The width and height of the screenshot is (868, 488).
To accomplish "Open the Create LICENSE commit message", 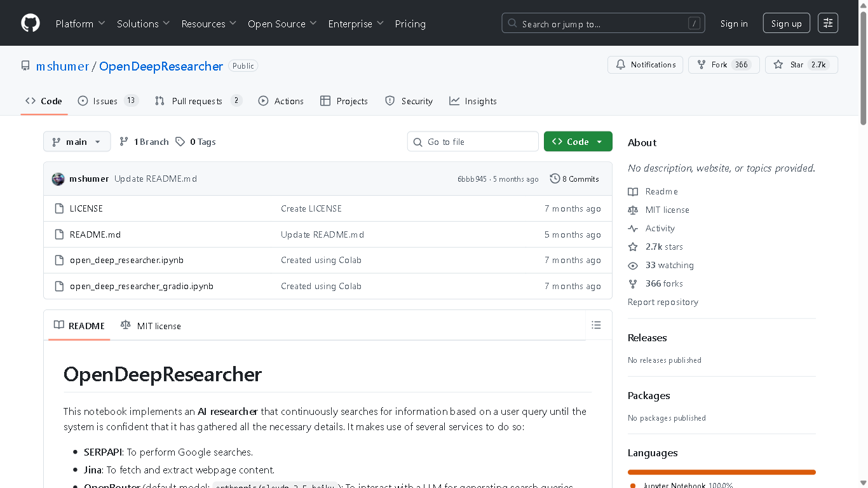I will coord(311,208).
